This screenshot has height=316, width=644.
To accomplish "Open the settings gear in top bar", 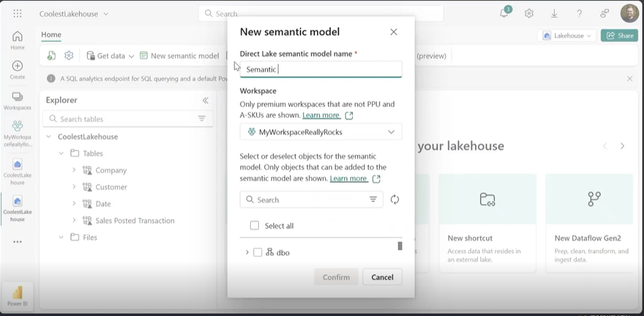I will click(529, 14).
